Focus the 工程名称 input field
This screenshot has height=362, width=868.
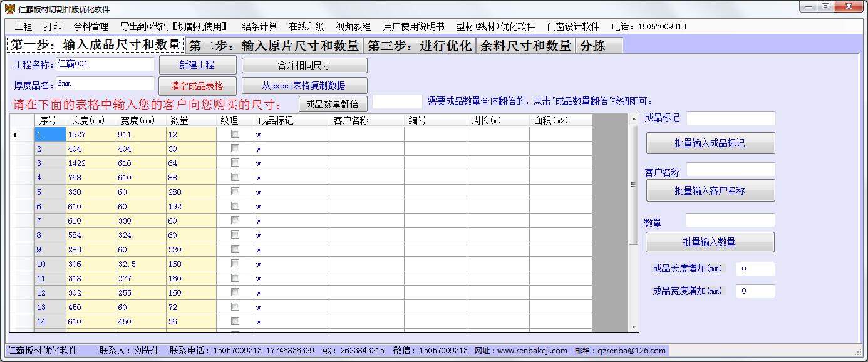click(x=105, y=64)
